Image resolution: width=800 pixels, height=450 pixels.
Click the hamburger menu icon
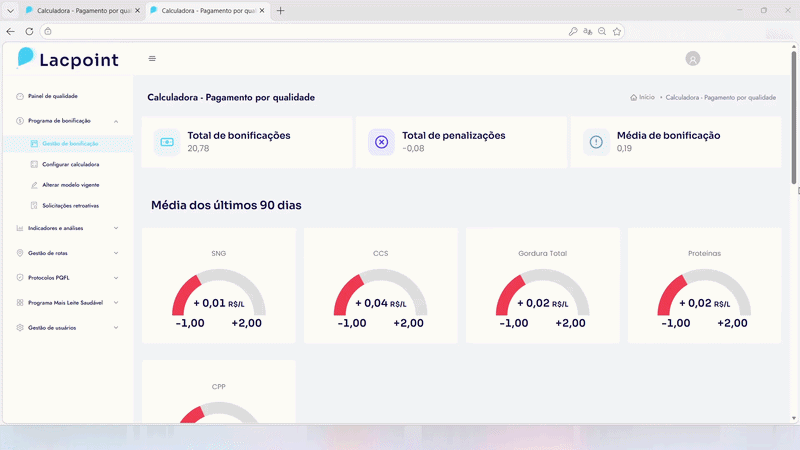tap(152, 59)
